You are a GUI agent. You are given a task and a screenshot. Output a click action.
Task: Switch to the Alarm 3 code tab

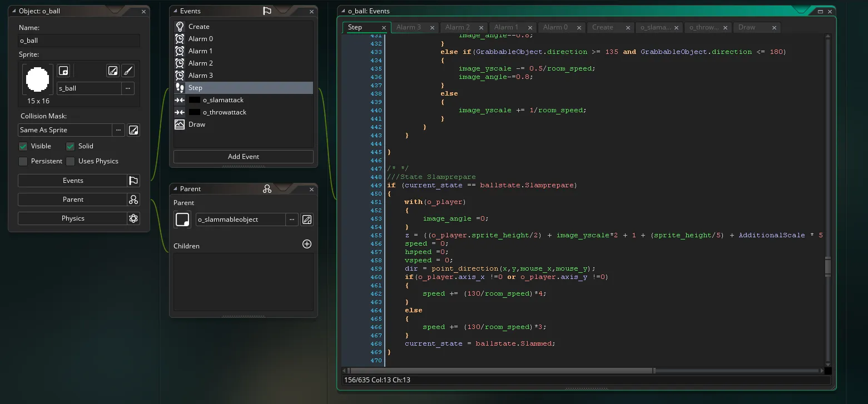[409, 27]
